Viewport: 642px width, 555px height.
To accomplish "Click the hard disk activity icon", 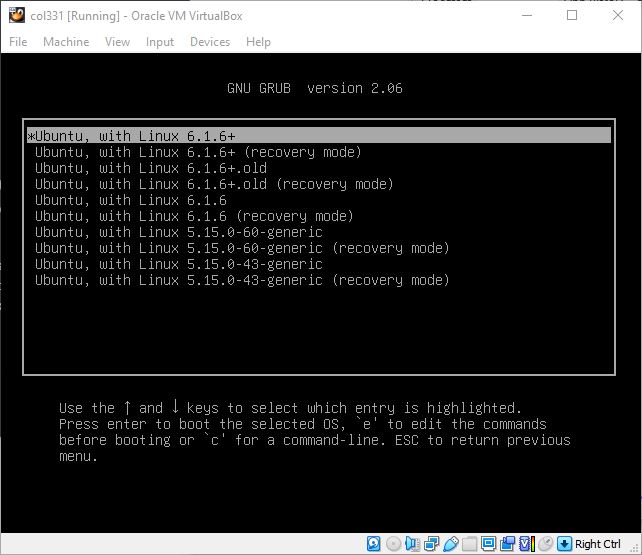I will pos(374,544).
